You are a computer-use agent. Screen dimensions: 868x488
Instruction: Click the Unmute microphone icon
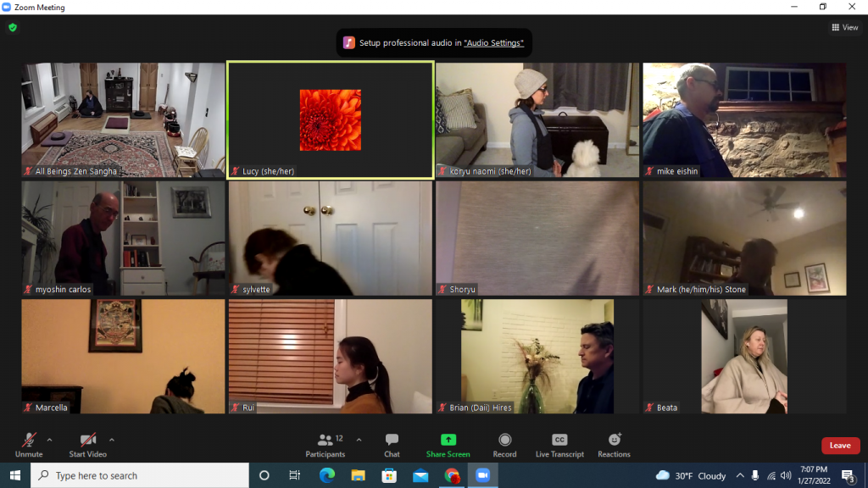pyautogui.click(x=29, y=440)
